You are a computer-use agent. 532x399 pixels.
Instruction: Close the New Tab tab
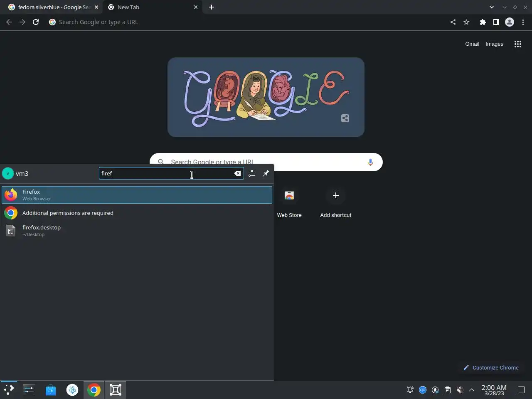tap(196, 7)
